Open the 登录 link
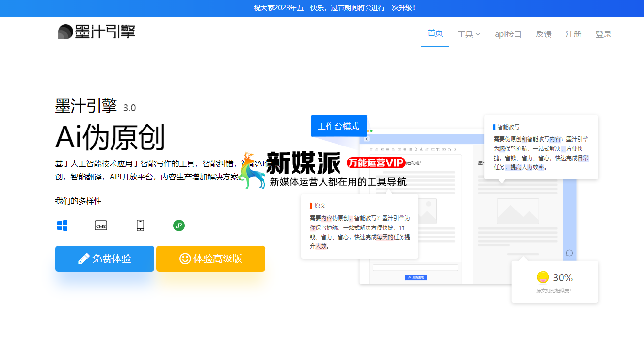This screenshot has width=644, height=340. (604, 34)
